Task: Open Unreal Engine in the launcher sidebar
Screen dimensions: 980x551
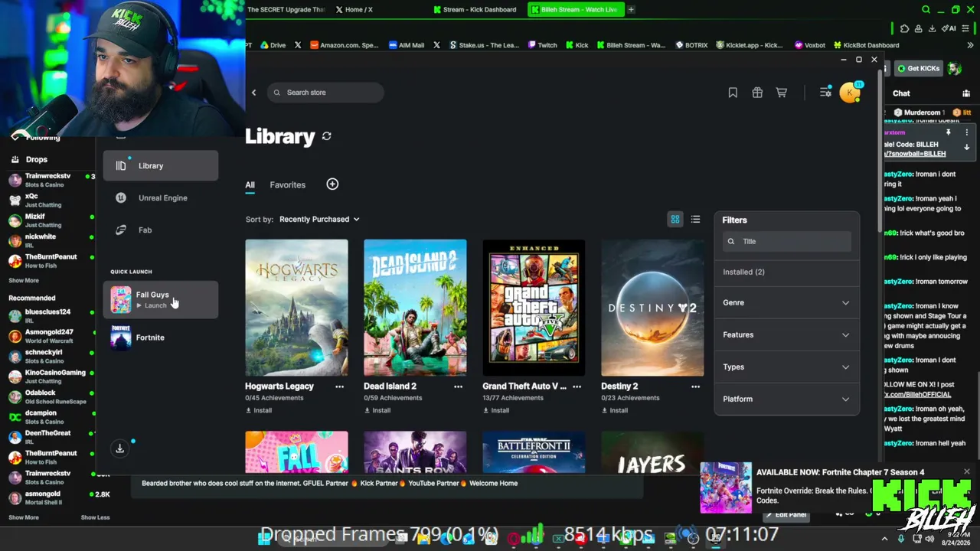Action: [x=161, y=198]
